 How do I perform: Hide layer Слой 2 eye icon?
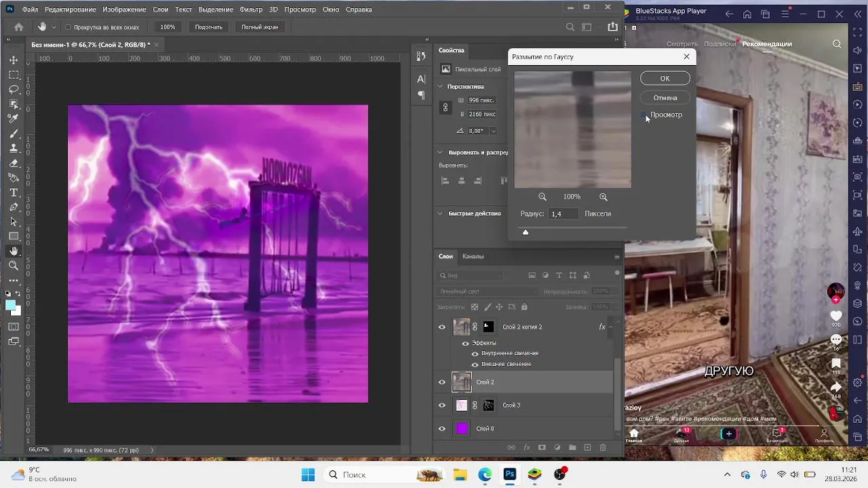(442, 382)
